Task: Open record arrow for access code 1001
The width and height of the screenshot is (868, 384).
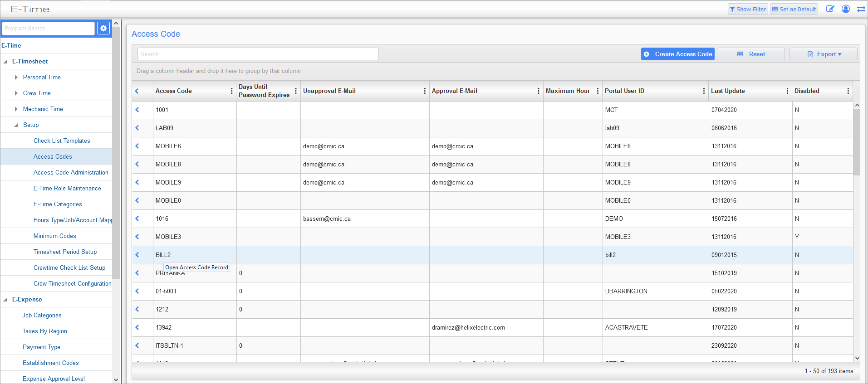Action: pyautogui.click(x=137, y=110)
